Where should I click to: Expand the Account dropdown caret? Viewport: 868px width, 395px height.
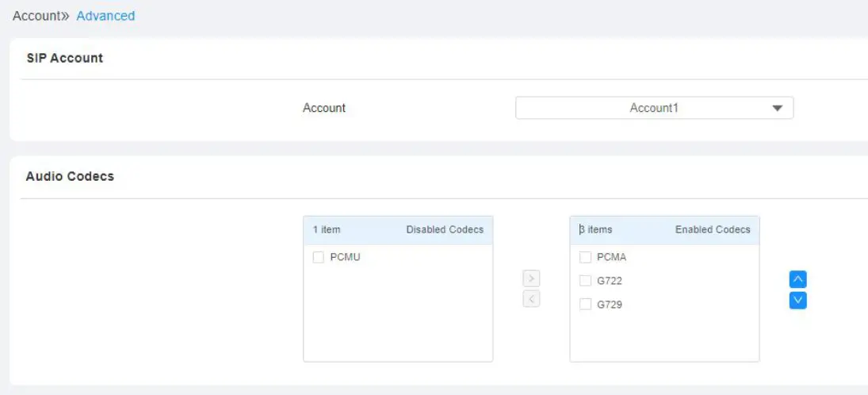coord(777,108)
